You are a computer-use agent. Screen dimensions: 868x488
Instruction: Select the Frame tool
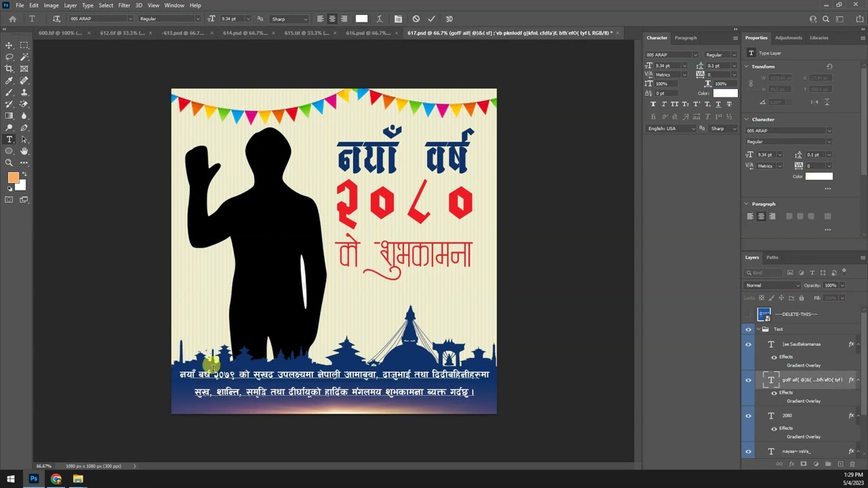pyautogui.click(x=24, y=68)
